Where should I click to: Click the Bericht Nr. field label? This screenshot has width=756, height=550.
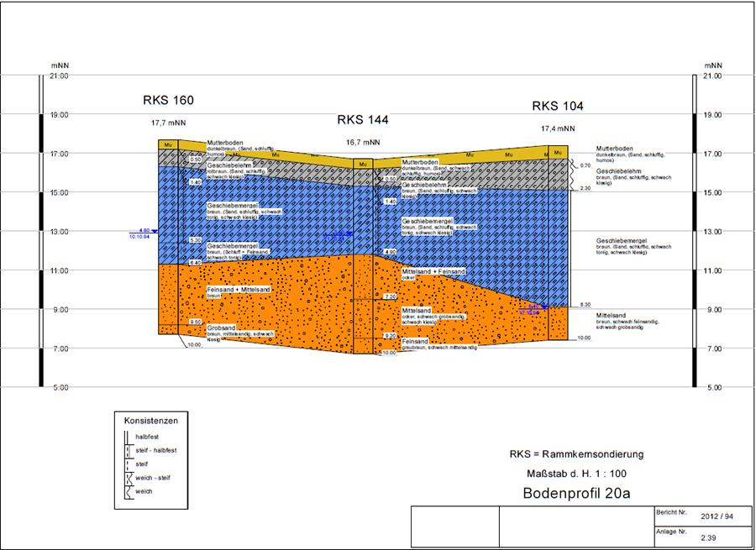(671, 512)
